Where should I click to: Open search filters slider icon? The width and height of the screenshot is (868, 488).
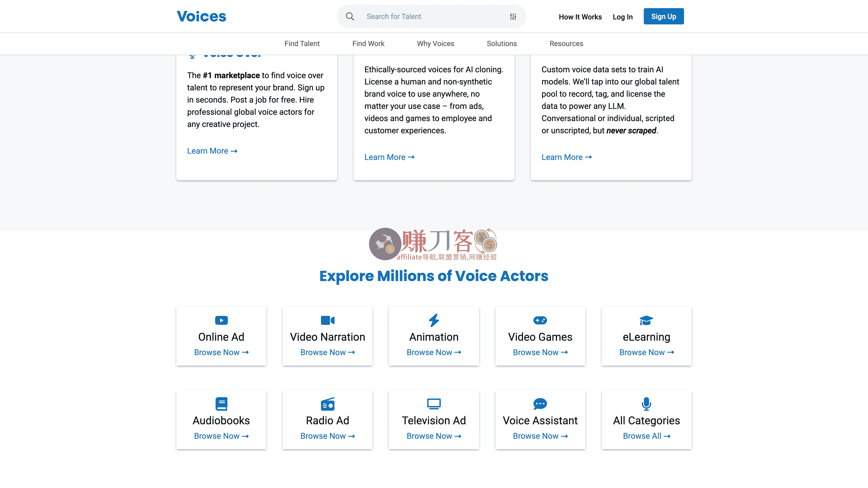click(513, 16)
